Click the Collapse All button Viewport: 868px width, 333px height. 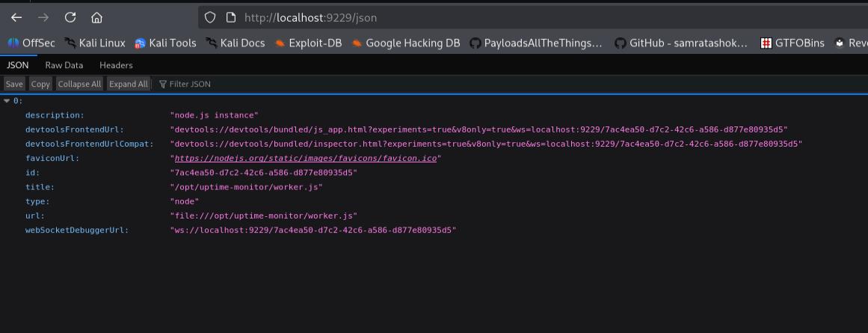click(80, 84)
